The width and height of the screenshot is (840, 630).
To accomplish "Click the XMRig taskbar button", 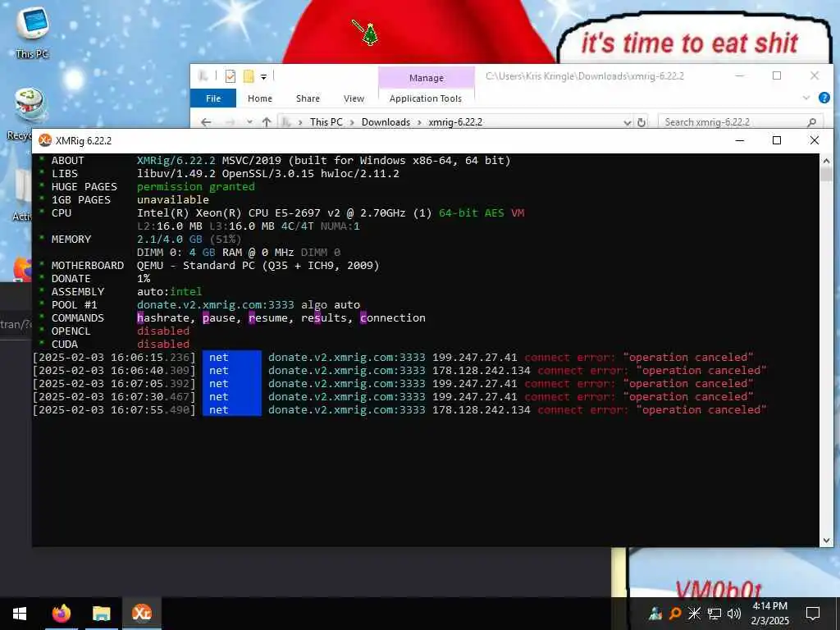I will point(142,614).
